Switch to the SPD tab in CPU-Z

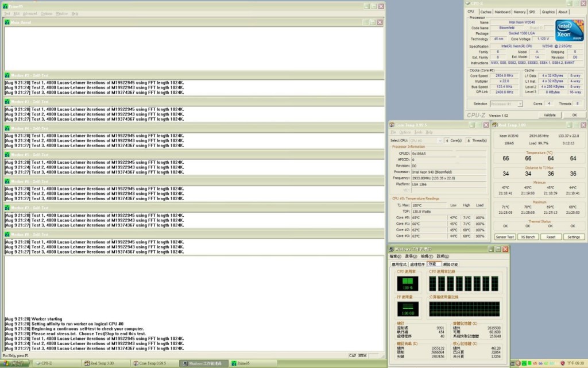tap(532, 12)
